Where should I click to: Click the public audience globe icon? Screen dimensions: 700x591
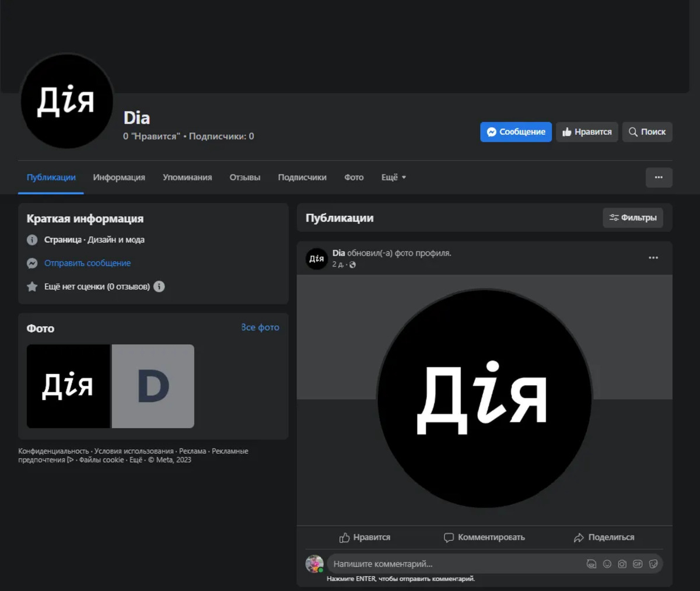coord(352,265)
